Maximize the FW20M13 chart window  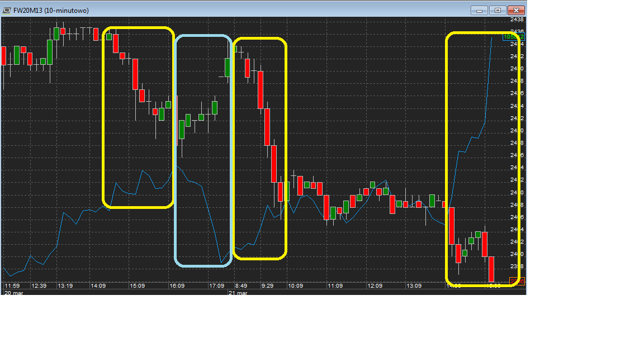[498, 10]
